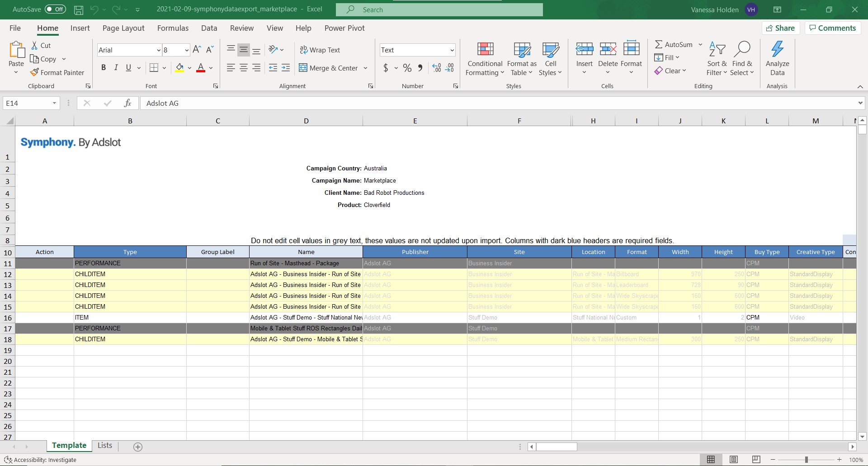
Task: Expand Merge & Center dropdown arrow
Action: 365,68
